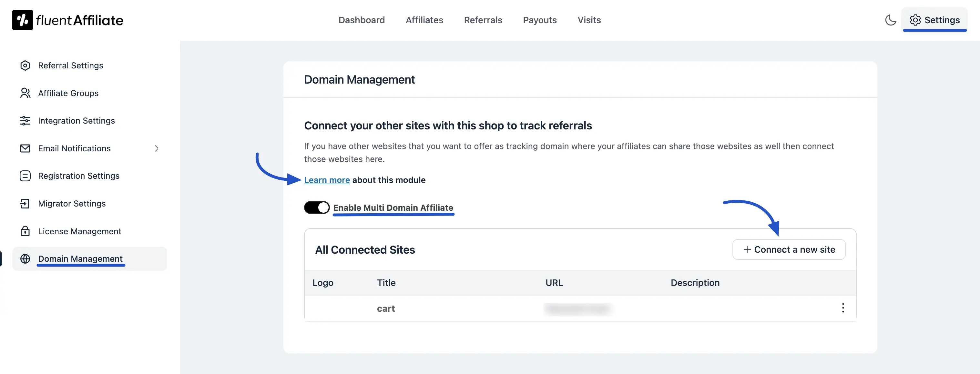The image size is (980, 374).
Task: Click the Referral Settings shield icon
Action: pyautogui.click(x=25, y=66)
